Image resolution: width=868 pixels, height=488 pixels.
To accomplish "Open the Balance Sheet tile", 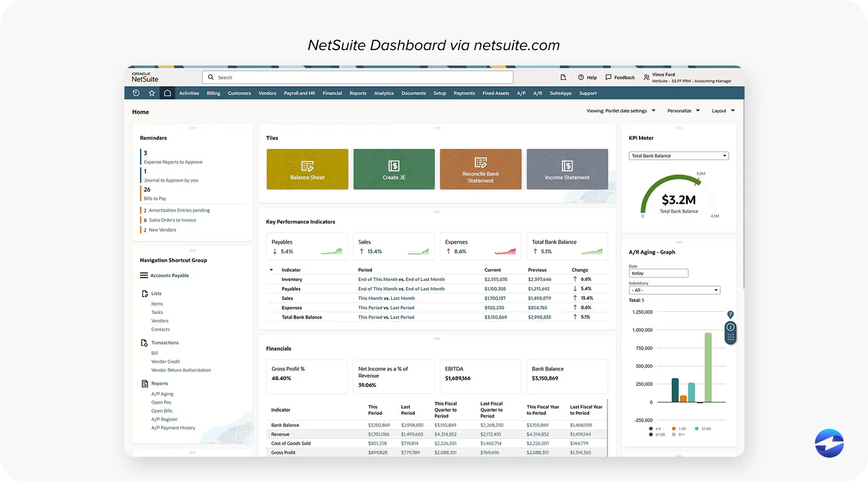I will [307, 169].
